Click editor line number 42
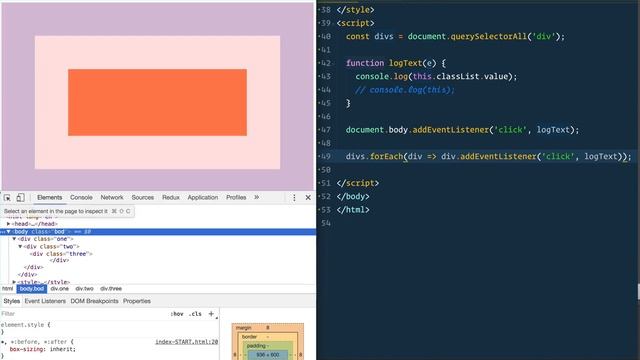Image resolution: width=640 pixels, height=360 pixels. [x=325, y=63]
